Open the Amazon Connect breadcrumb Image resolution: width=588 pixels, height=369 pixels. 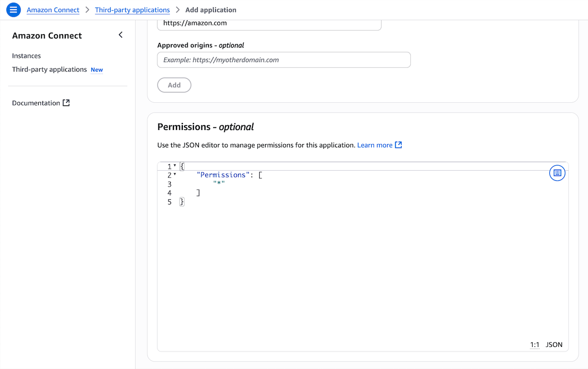(x=52, y=10)
